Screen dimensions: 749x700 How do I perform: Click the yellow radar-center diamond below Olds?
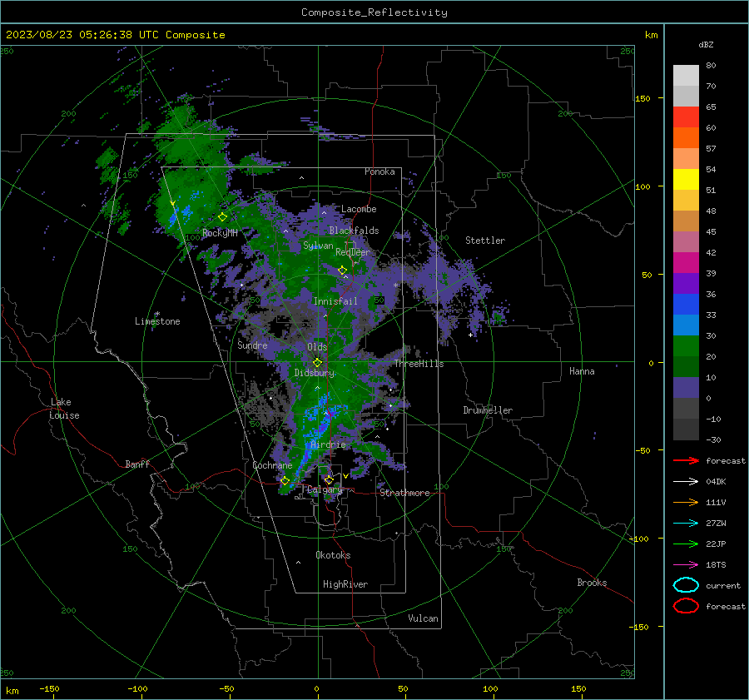coord(317,363)
